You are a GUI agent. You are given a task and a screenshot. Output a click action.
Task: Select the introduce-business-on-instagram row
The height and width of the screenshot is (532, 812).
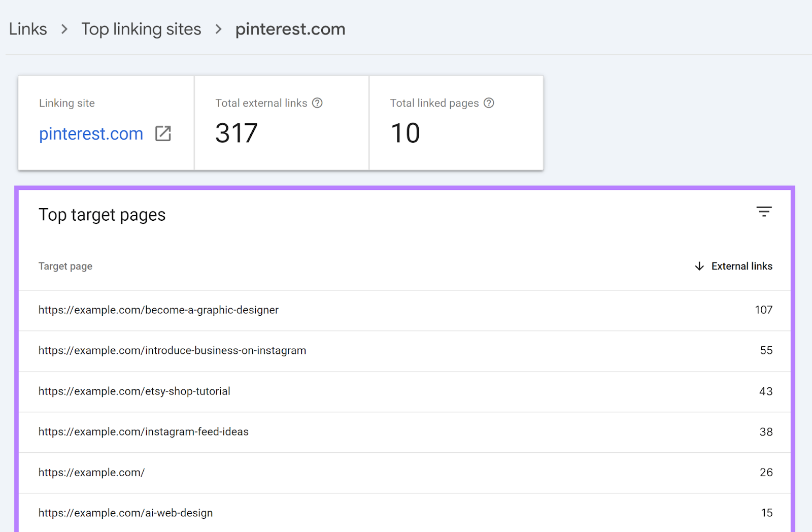(172, 351)
